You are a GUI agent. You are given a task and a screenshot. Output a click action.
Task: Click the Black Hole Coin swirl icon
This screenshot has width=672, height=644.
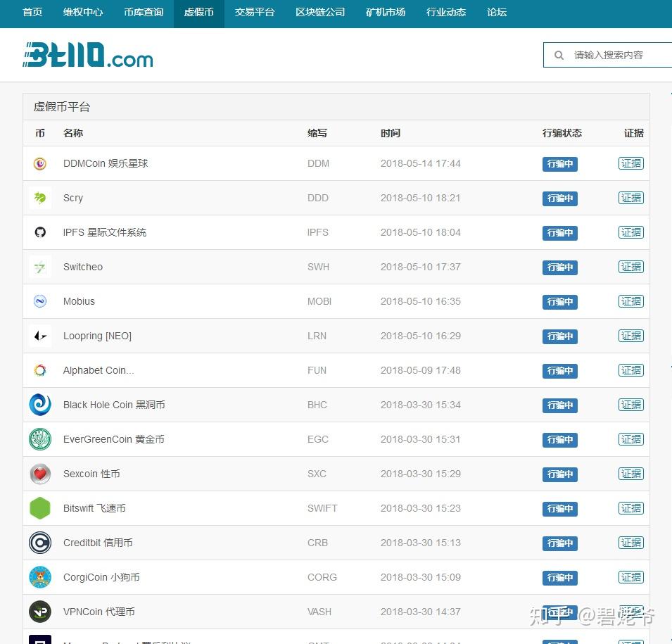(40, 405)
